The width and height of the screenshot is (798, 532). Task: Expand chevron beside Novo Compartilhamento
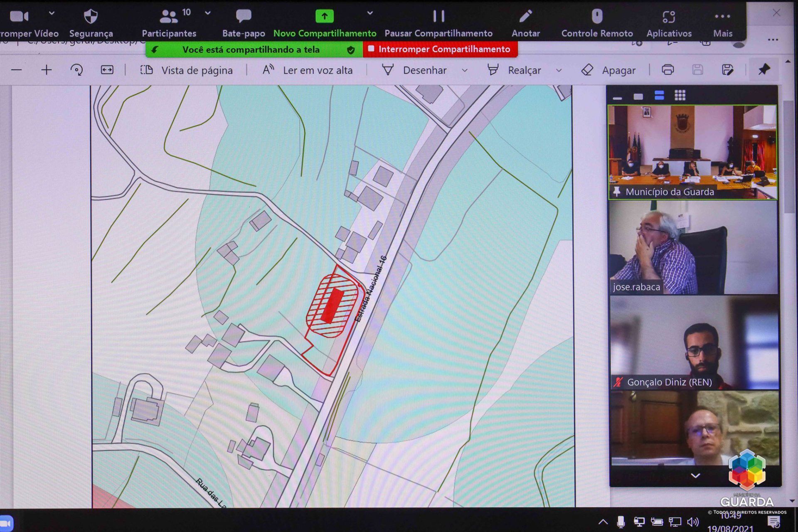370,13
